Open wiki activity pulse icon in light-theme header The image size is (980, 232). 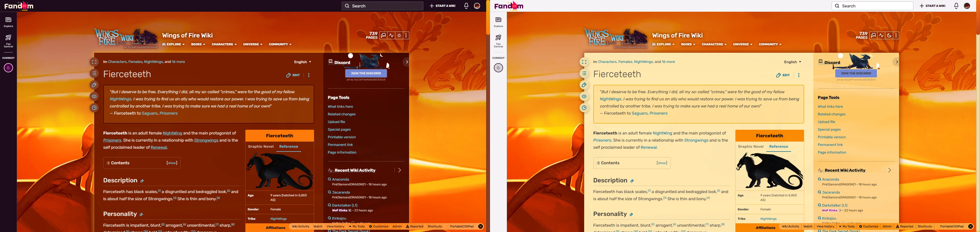point(881,35)
